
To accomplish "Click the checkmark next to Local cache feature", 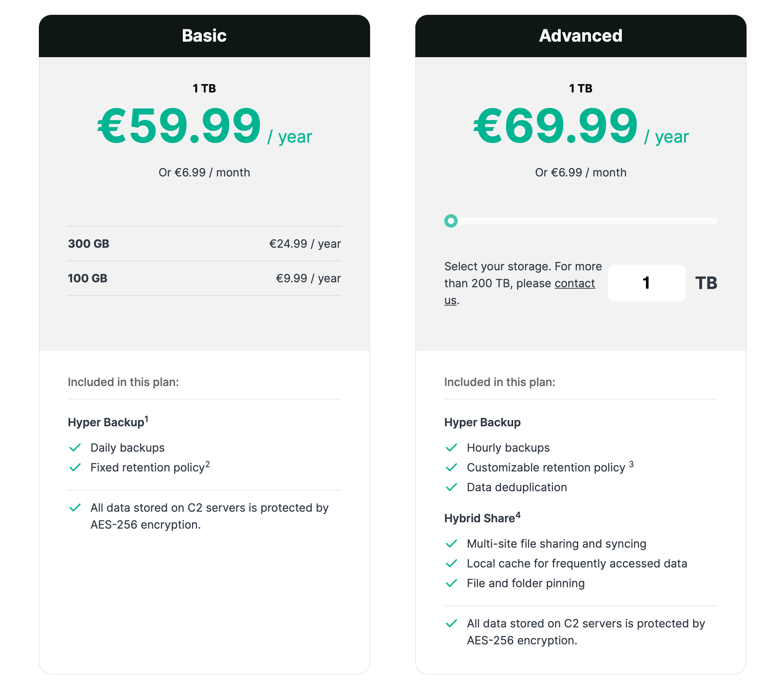I will (451, 564).
